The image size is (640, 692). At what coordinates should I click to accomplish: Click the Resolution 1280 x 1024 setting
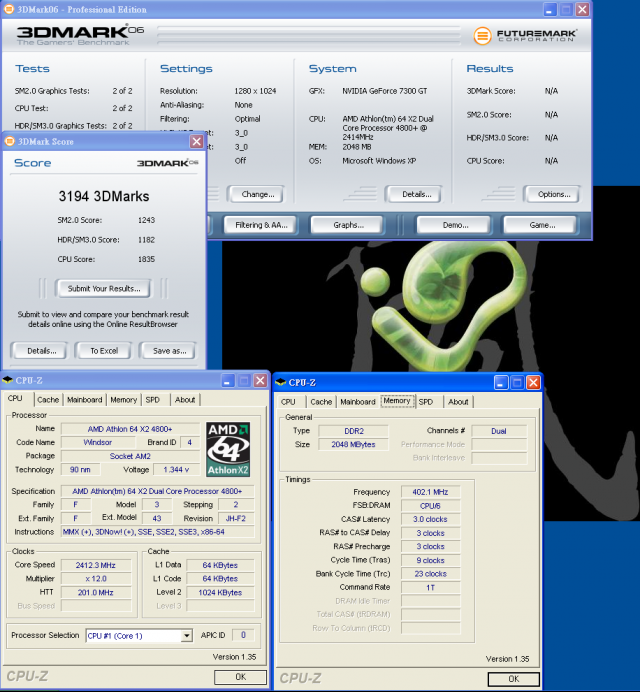(x=255, y=91)
